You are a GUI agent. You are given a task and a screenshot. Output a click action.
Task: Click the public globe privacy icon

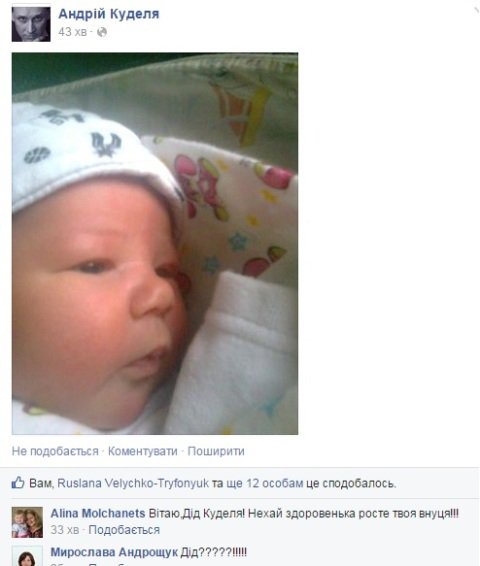click(x=102, y=32)
